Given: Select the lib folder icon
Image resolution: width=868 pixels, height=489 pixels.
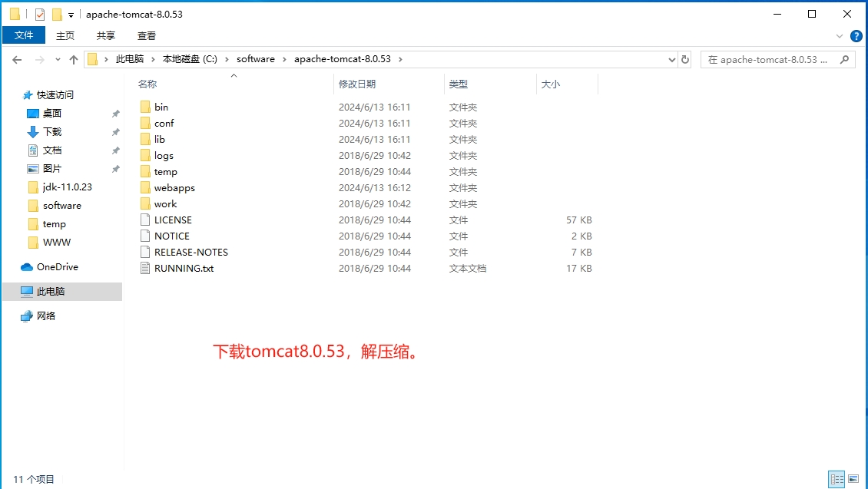Looking at the screenshot, I should coord(145,139).
